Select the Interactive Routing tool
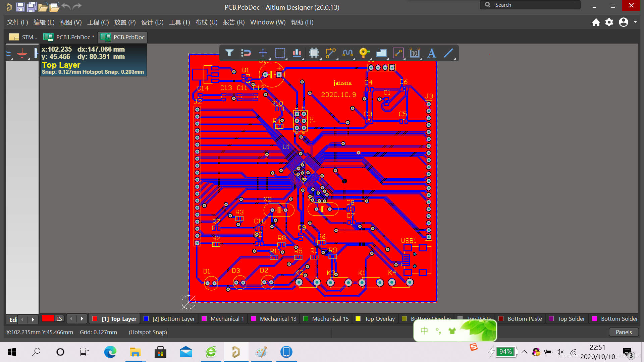 click(x=331, y=53)
